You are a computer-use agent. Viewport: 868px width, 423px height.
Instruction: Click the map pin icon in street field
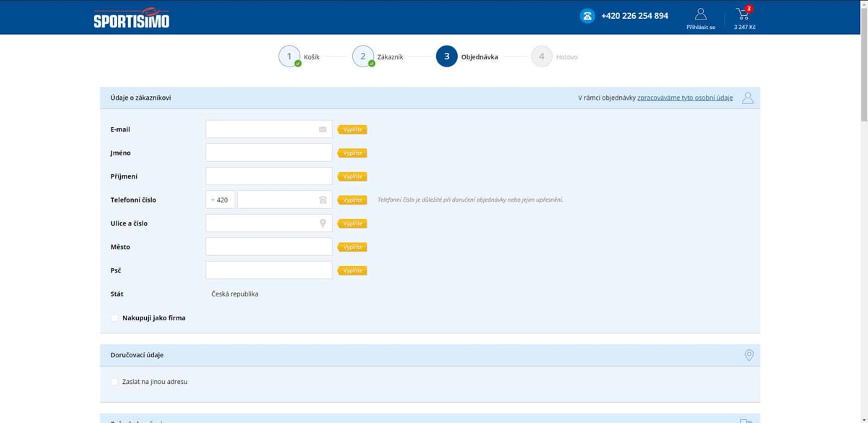(x=323, y=223)
